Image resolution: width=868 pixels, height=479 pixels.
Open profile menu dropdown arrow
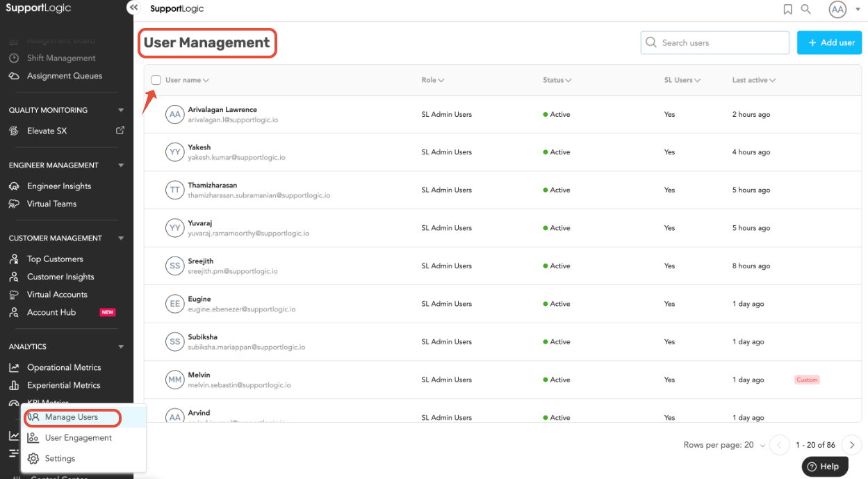[857, 9]
